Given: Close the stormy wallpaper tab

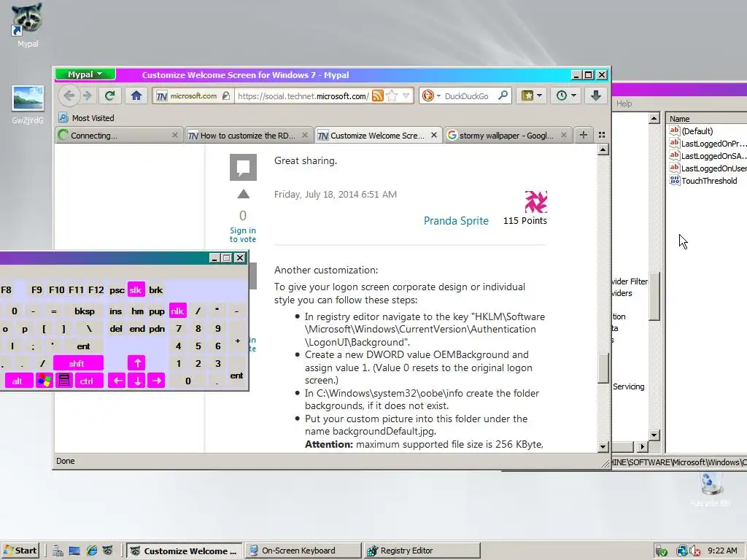Looking at the screenshot, I should click(564, 135).
